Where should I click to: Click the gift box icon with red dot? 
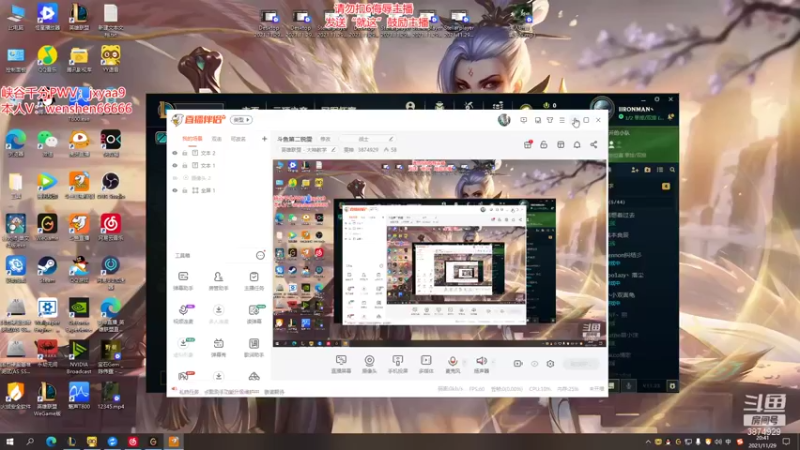pyautogui.click(x=528, y=145)
